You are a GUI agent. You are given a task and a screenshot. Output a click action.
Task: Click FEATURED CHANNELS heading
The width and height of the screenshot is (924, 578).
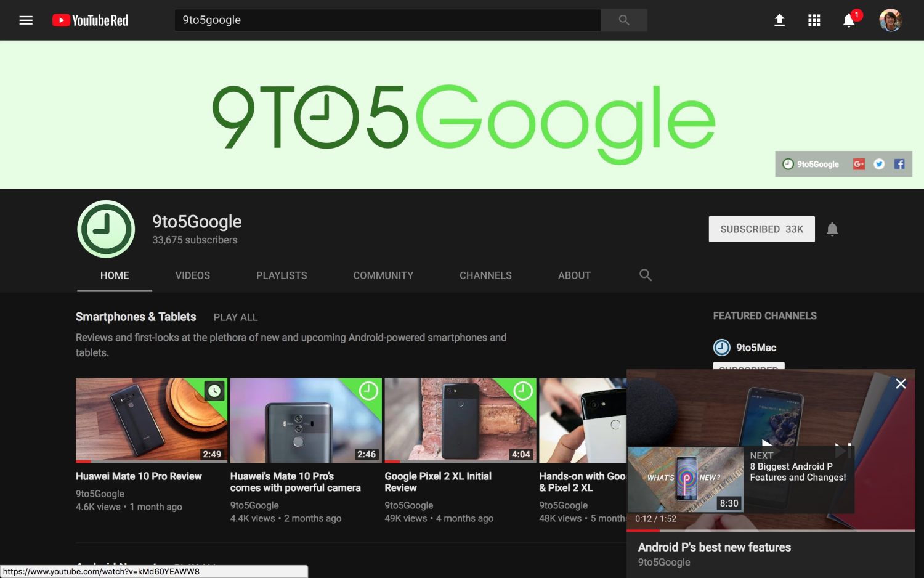point(764,316)
